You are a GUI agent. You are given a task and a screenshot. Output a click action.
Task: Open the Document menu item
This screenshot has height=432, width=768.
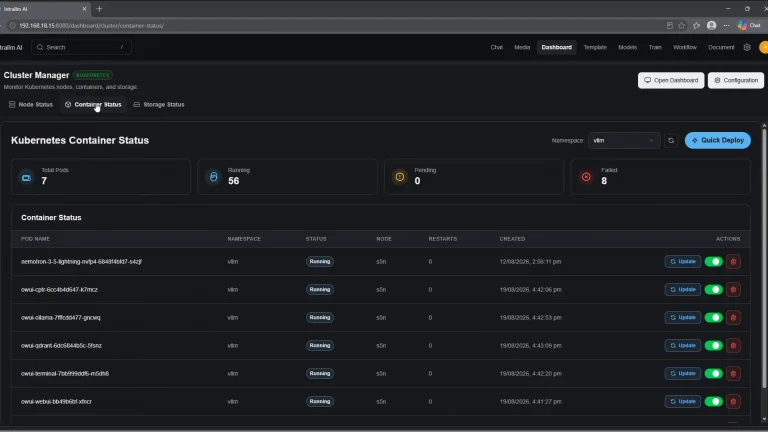pyautogui.click(x=721, y=48)
